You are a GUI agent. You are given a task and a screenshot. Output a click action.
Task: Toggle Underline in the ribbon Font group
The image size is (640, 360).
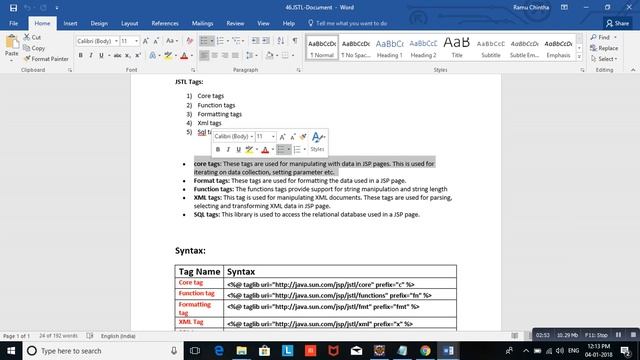pyautogui.click(x=101, y=55)
